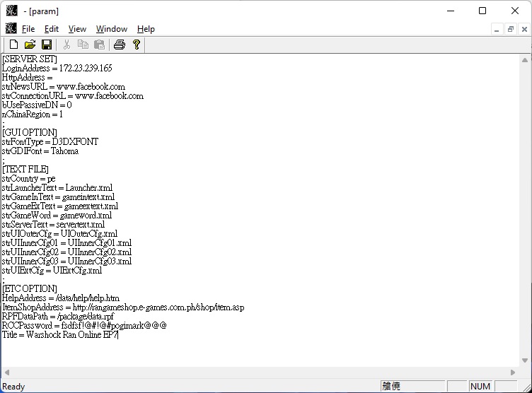Image resolution: width=532 pixels, height=393 pixels.
Task: Click the horizontal scrollbar right arrow
Action: pyautogui.click(x=514, y=373)
